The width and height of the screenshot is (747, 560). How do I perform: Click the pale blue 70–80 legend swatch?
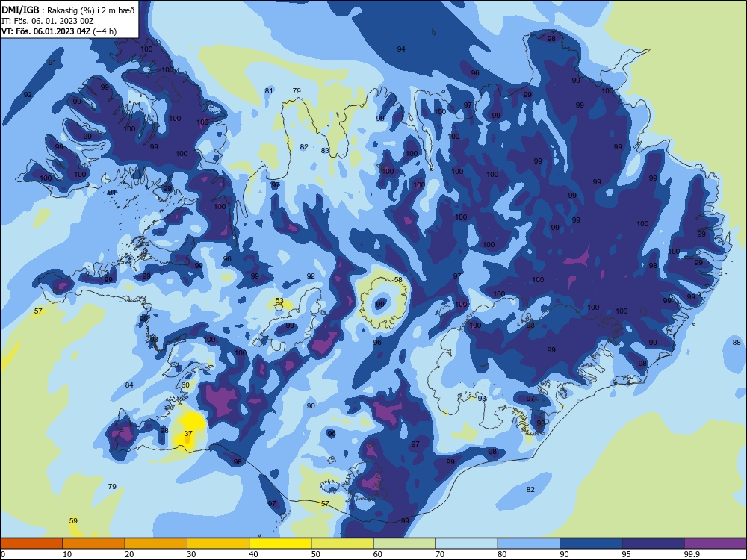click(x=466, y=544)
